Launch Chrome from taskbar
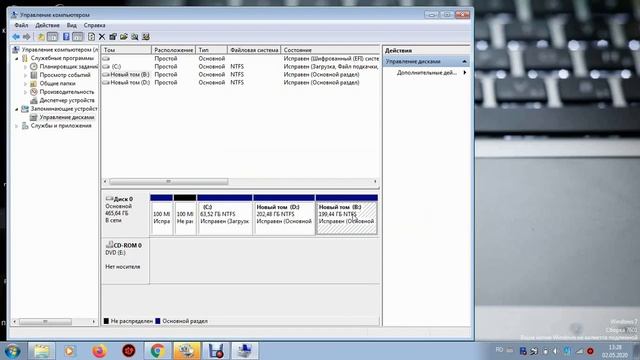Viewport: 640px width, 360px height. 158,351
